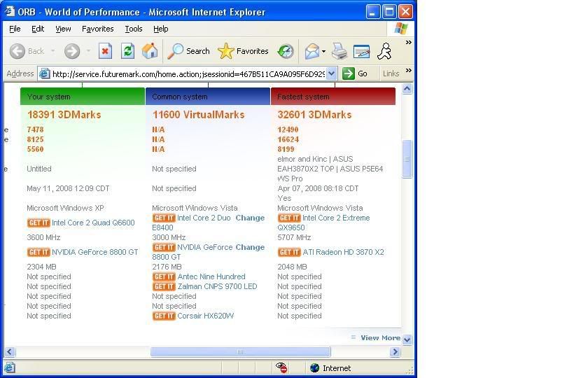
Task: Click the Messenger figure icon
Action: pos(385,51)
